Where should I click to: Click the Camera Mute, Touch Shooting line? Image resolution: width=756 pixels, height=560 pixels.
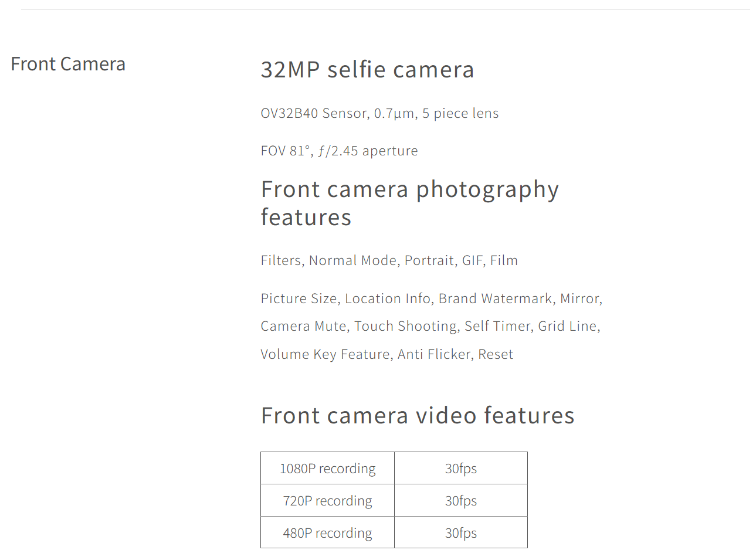[430, 326]
